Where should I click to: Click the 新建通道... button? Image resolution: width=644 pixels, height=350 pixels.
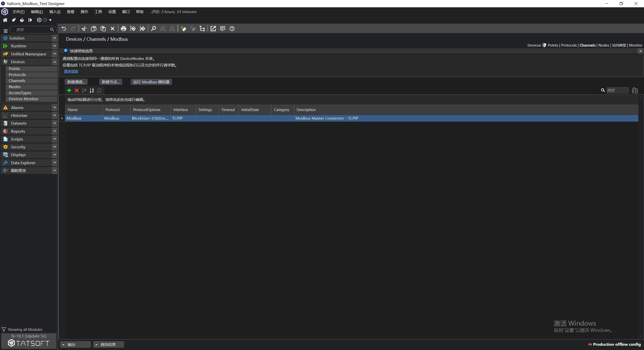(76, 82)
